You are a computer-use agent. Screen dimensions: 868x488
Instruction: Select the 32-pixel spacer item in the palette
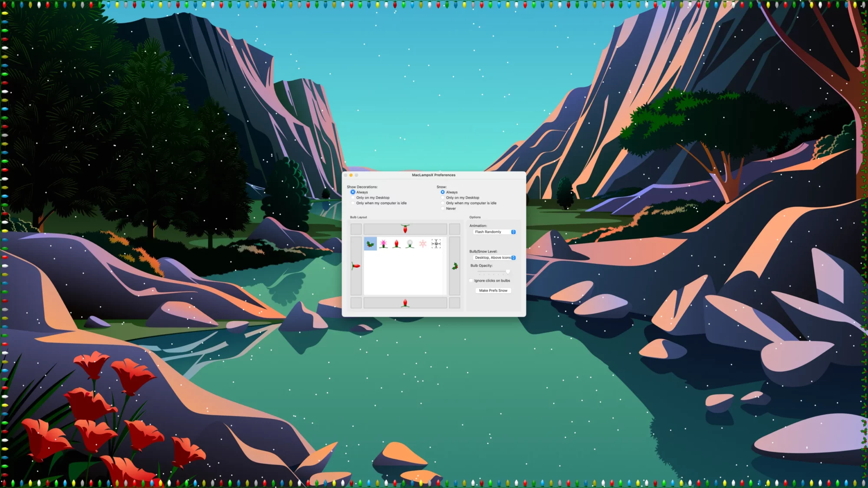(x=436, y=243)
